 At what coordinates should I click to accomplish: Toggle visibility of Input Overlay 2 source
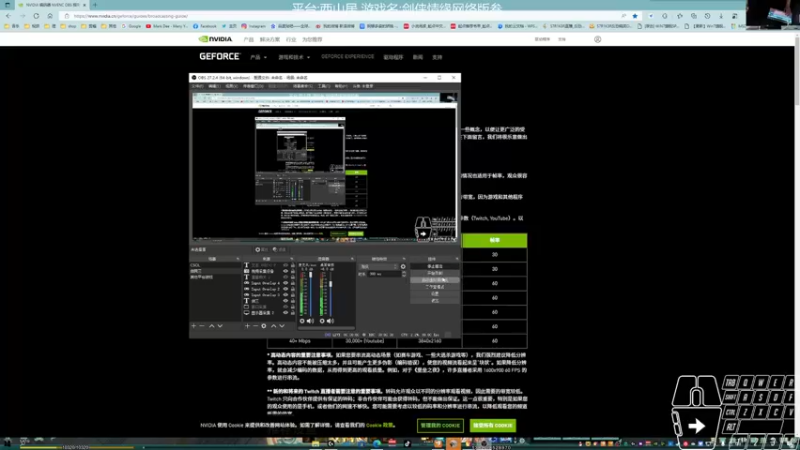coord(286,289)
